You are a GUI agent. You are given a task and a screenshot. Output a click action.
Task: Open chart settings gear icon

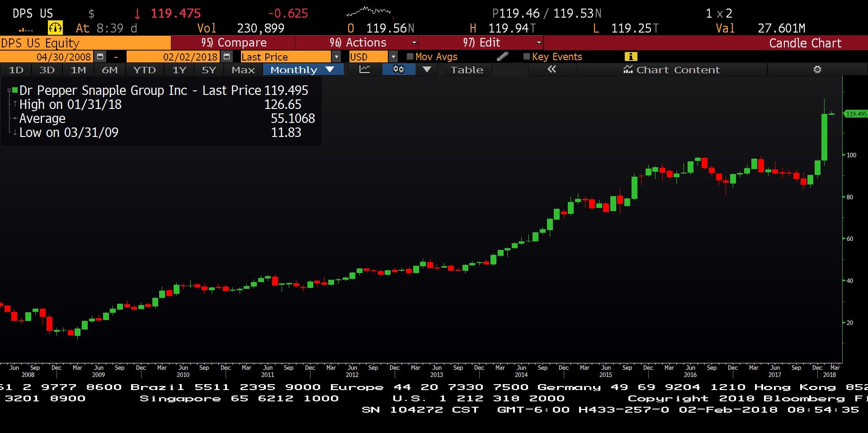pos(817,70)
